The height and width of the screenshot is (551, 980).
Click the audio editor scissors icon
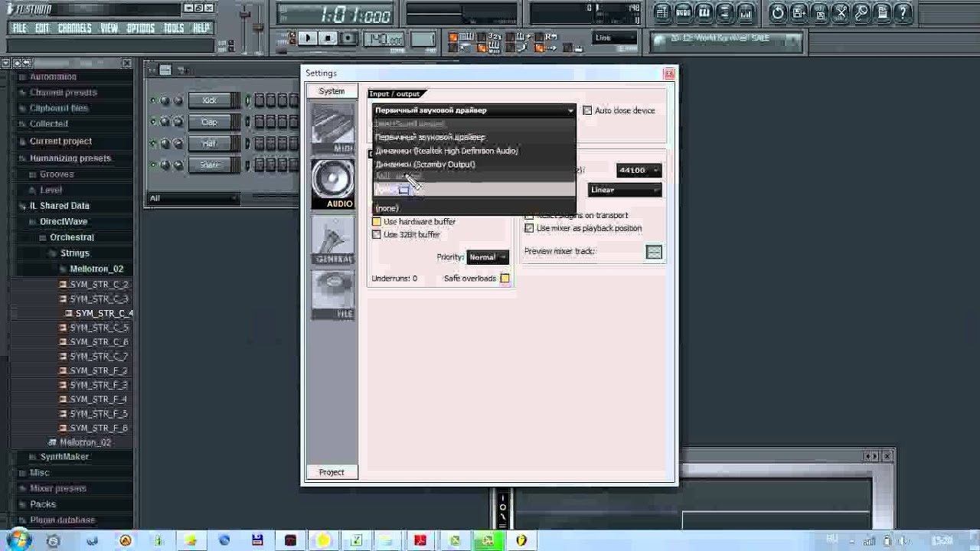pos(841,12)
